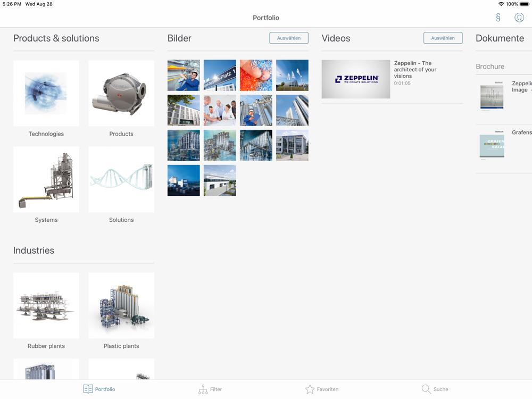The image size is (532, 399).
Task: Open image of shiny silo towers against sky
Action: 292,110
